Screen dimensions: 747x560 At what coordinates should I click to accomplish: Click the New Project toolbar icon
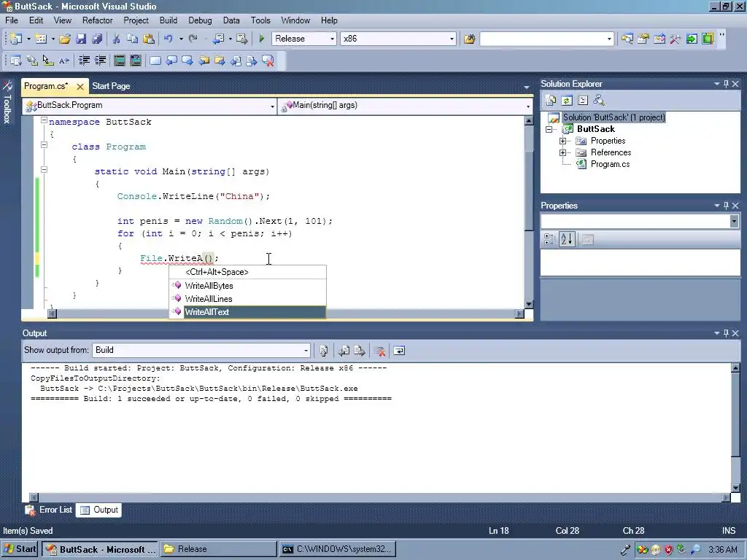[16, 39]
